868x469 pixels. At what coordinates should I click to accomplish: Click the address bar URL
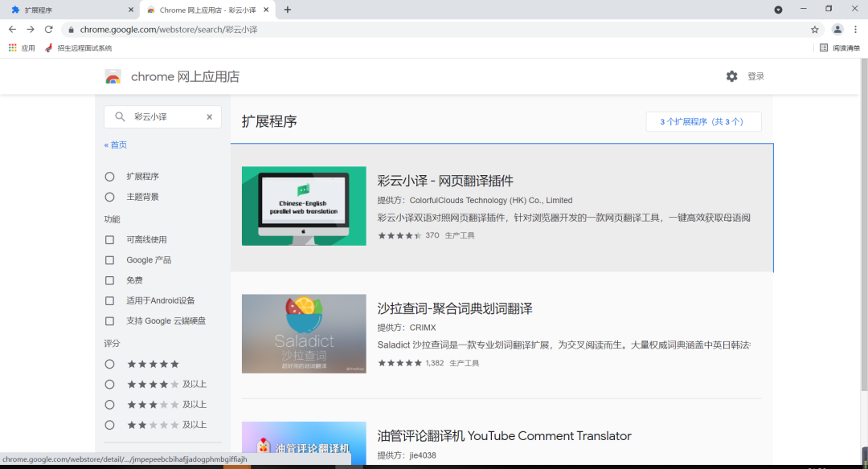[168, 29]
